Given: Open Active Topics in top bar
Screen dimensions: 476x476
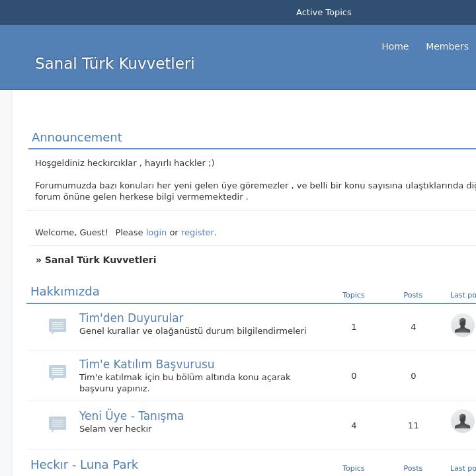Looking at the screenshot, I should click(323, 12).
